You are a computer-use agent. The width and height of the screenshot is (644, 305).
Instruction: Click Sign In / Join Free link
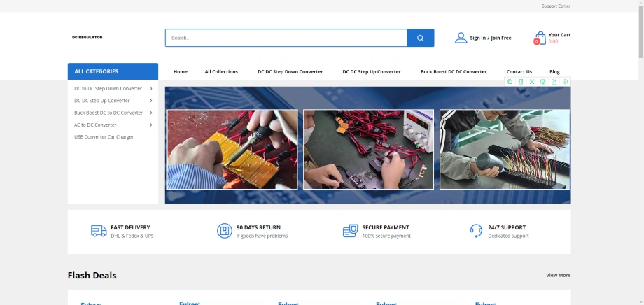click(x=491, y=38)
